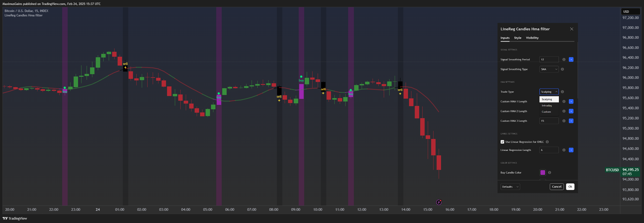Image resolution: width=644 pixels, height=223 pixels.
Task: Click the 97,000.00 price axis label
Action: [630, 28]
